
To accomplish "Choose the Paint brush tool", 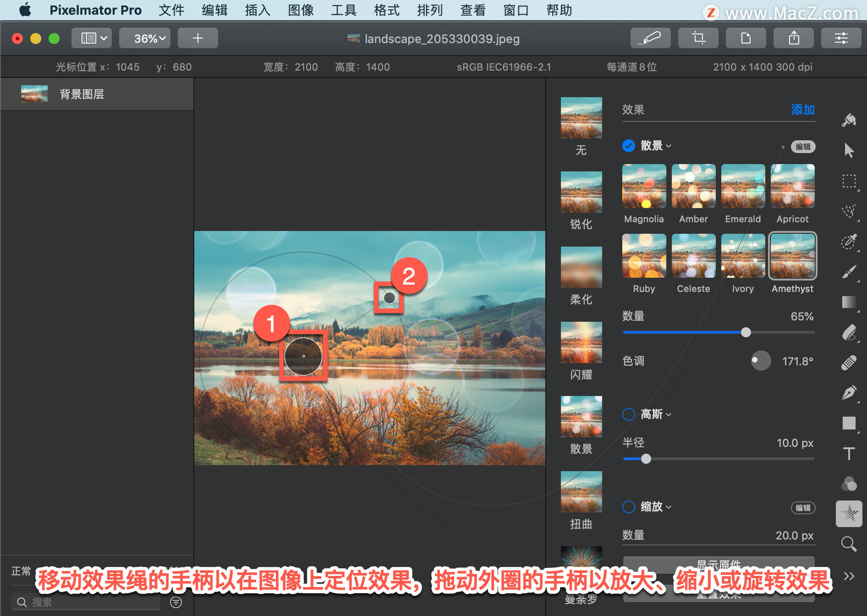I will click(x=849, y=271).
